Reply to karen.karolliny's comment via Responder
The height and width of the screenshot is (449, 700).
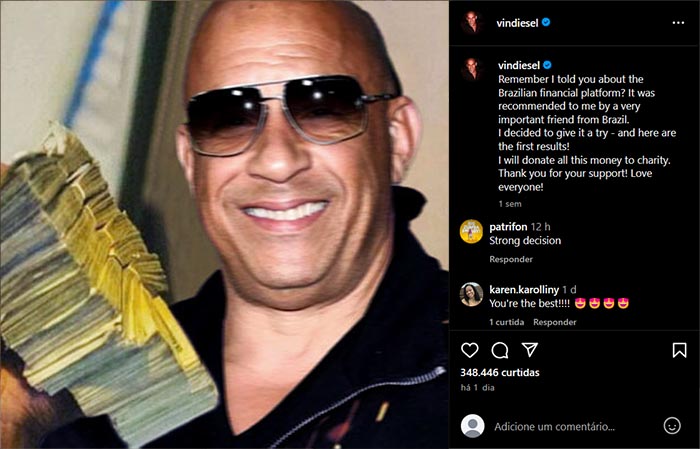[x=554, y=322]
